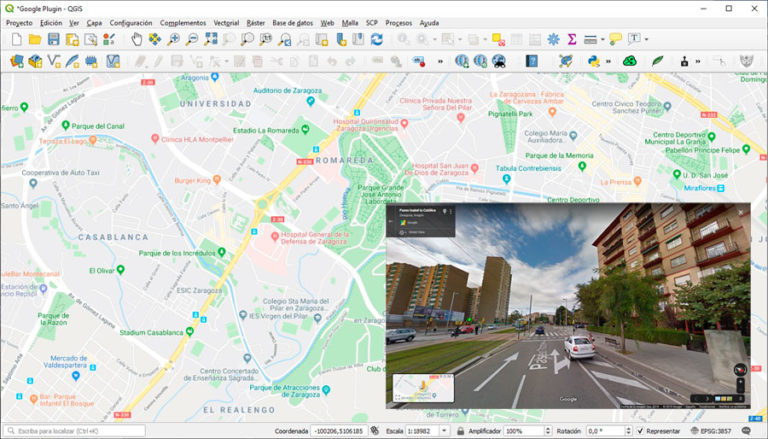Click Hospital San Juan de Dios label
The width and height of the screenshot is (768, 439).
click(x=436, y=169)
